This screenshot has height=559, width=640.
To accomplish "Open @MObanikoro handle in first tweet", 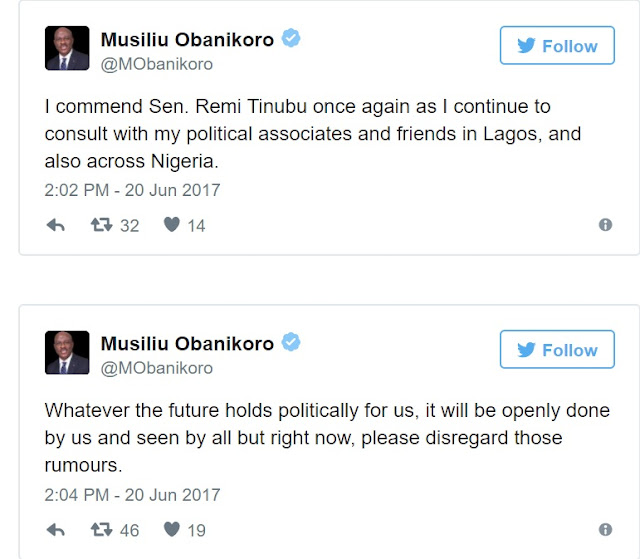I will (156, 64).
